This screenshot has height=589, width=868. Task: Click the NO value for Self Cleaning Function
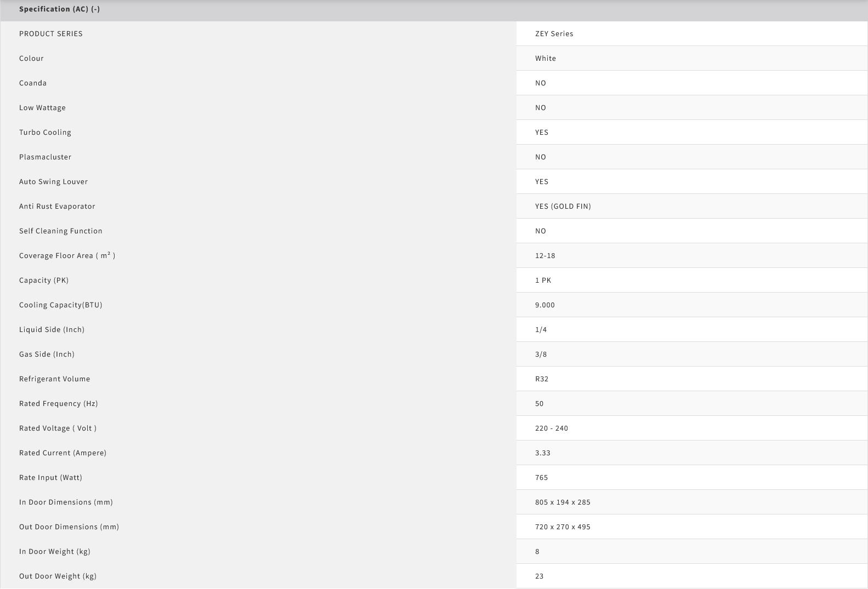[541, 231]
